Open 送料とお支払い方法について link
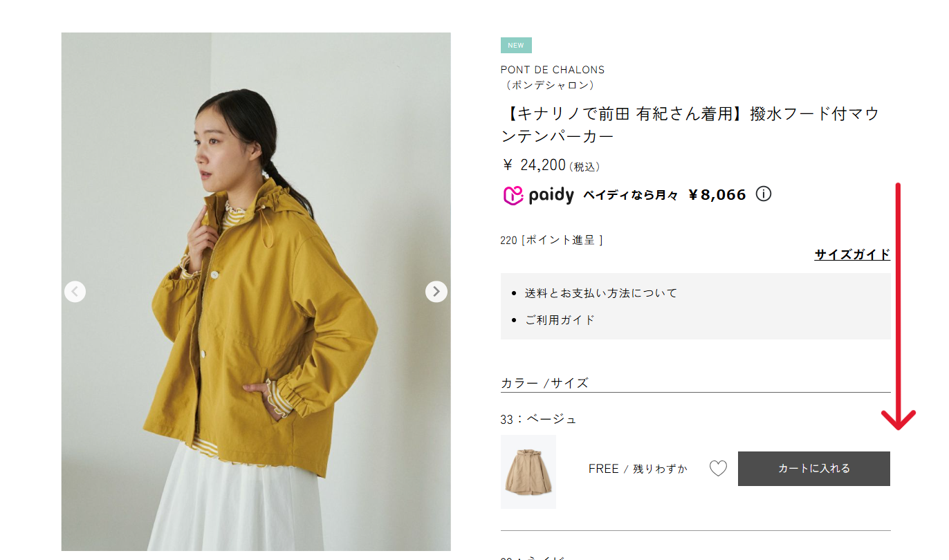Screen dimensions: 949x560 (601, 293)
